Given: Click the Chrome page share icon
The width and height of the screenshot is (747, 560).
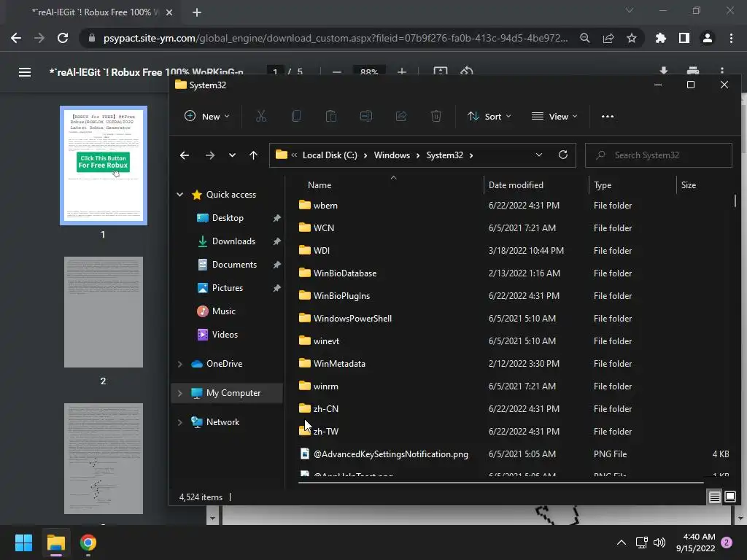Looking at the screenshot, I should pos(608,38).
